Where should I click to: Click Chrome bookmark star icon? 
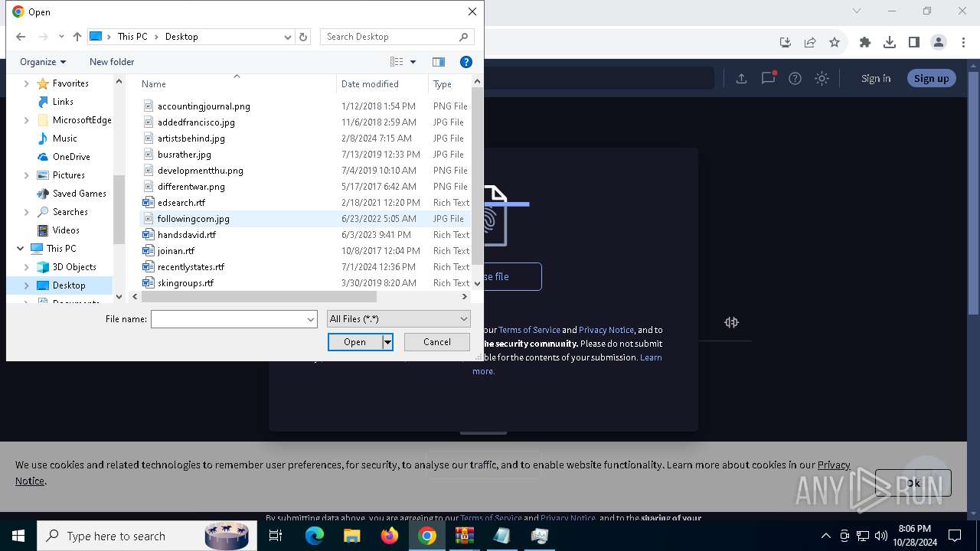click(835, 42)
